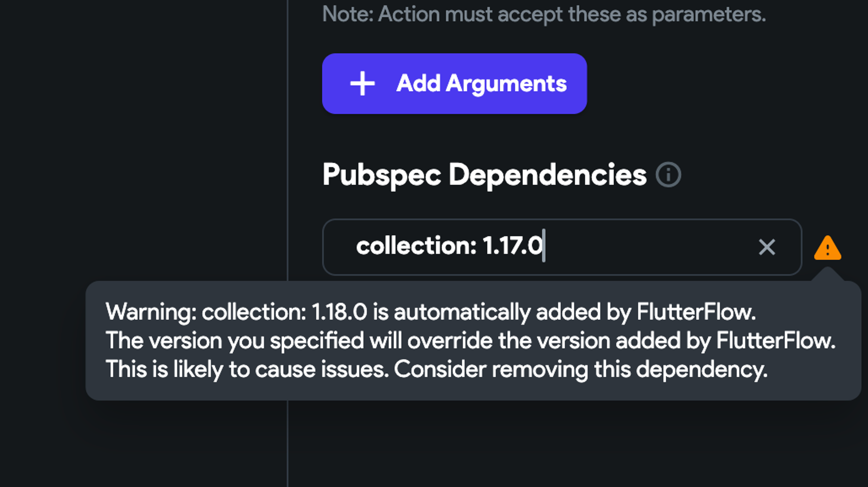Image resolution: width=868 pixels, height=487 pixels.
Task: Remove the collection dependency with the X
Action: pyautogui.click(x=767, y=247)
